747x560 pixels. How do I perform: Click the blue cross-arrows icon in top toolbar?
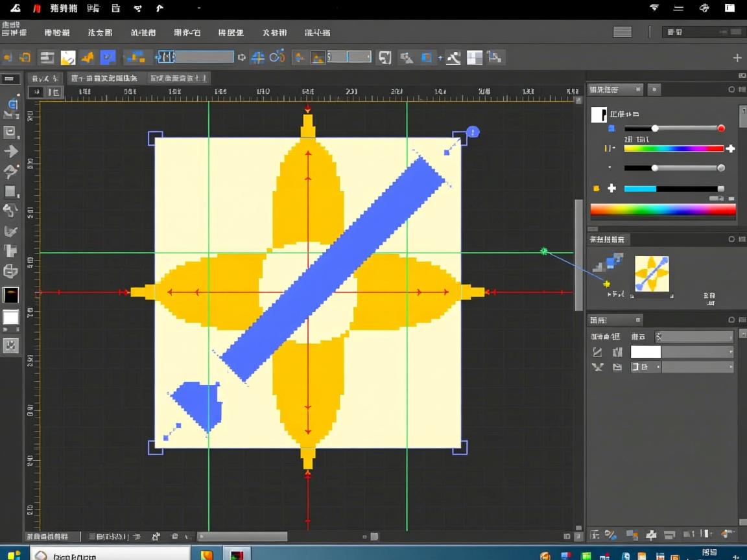pos(257,58)
